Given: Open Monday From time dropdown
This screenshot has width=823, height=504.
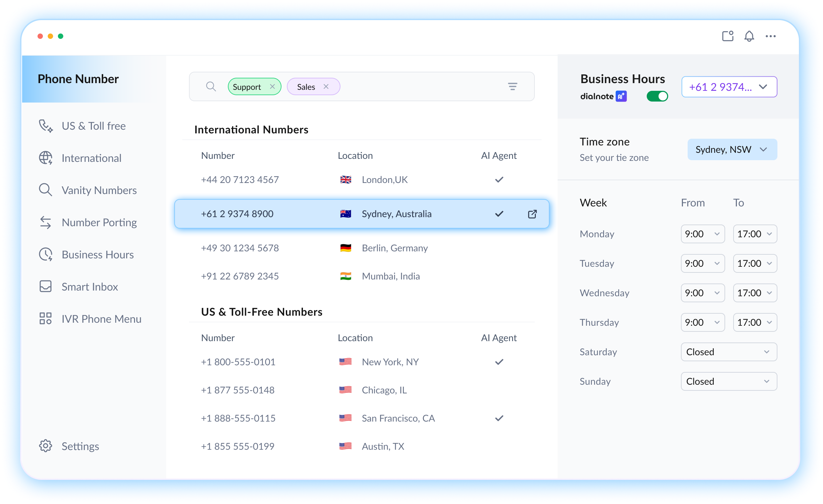Looking at the screenshot, I should (702, 234).
